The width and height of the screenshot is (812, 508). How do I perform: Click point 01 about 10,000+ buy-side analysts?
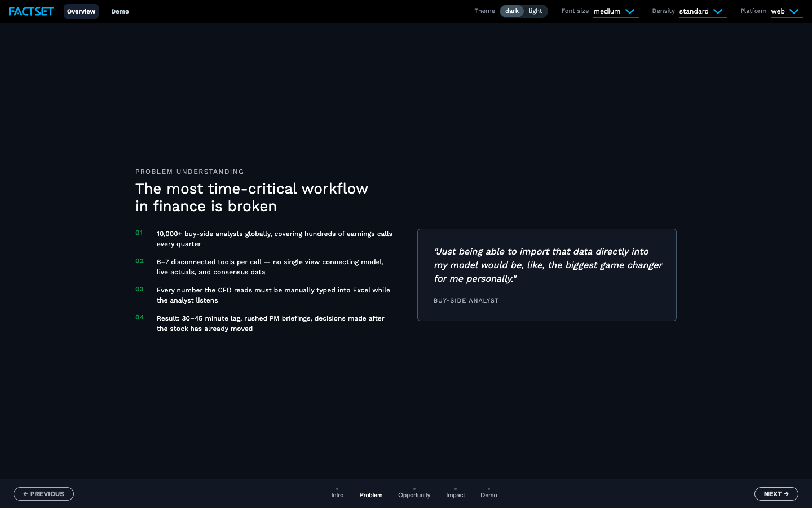coord(264,239)
